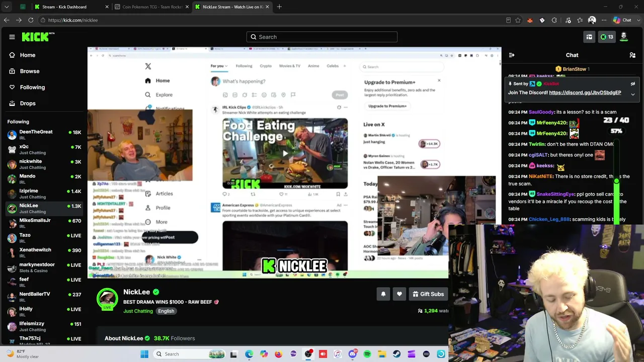
Task: Open Mando's channel from Following
Action: click(x=44, y=179)
